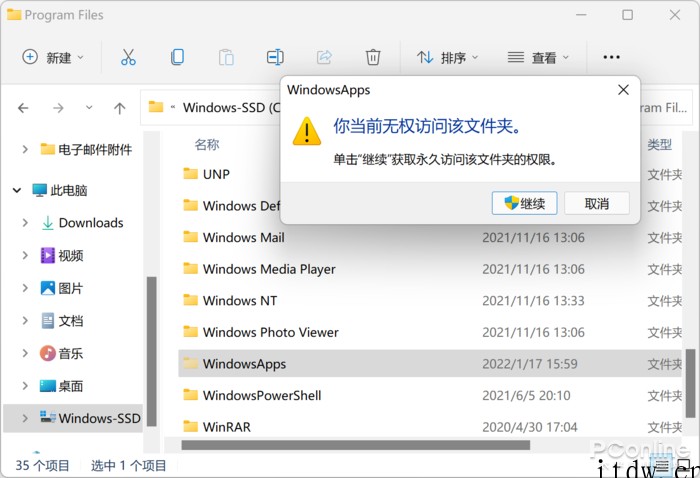Select the WindowsPowerShell folder
This screenshot has height=478, width=700.
coord(262,395)
